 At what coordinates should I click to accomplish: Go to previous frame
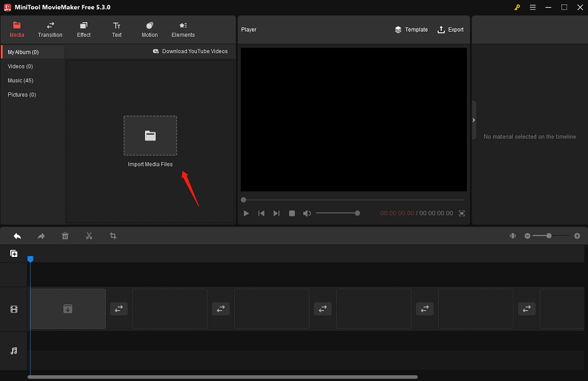tap(261, 213)
